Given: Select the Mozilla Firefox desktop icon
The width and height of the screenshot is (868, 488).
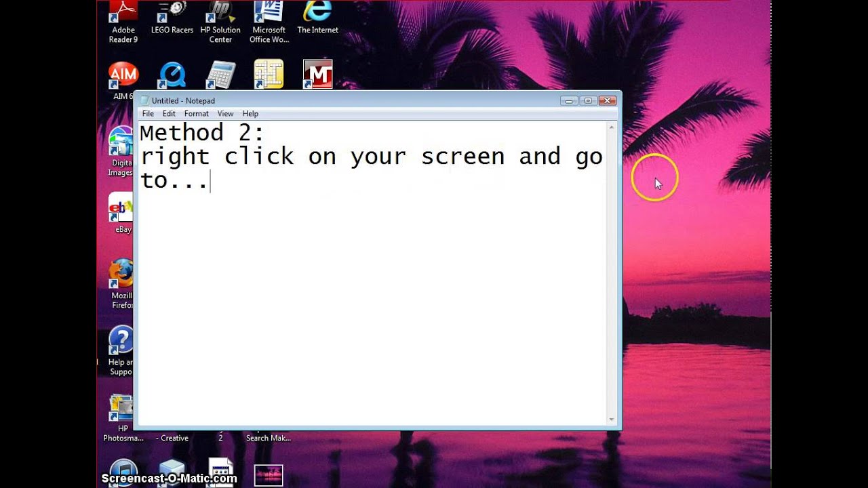Looking at the screenshot, I should [x=122, y=283].
